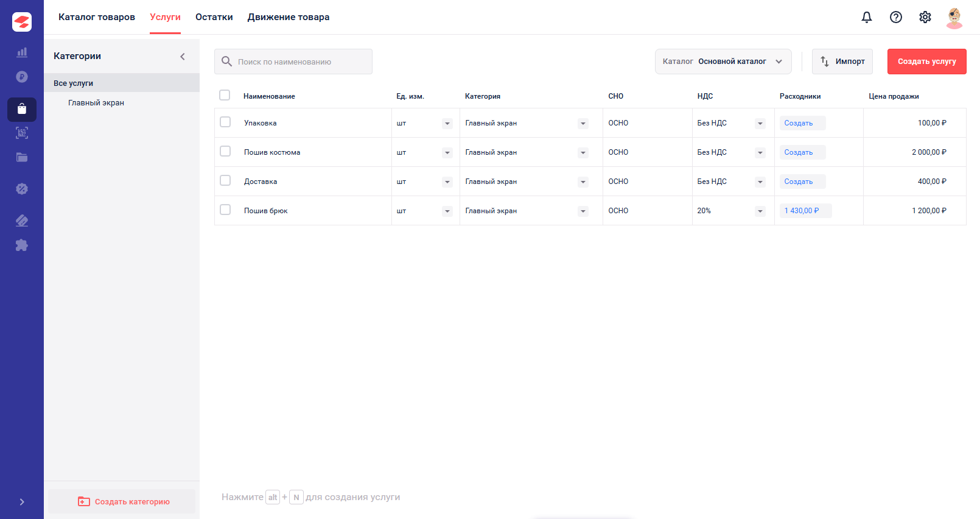The width and height of the screenshot is (980, 519).
Task: Click the Доставка name cell
Action: tap(315, 182)
